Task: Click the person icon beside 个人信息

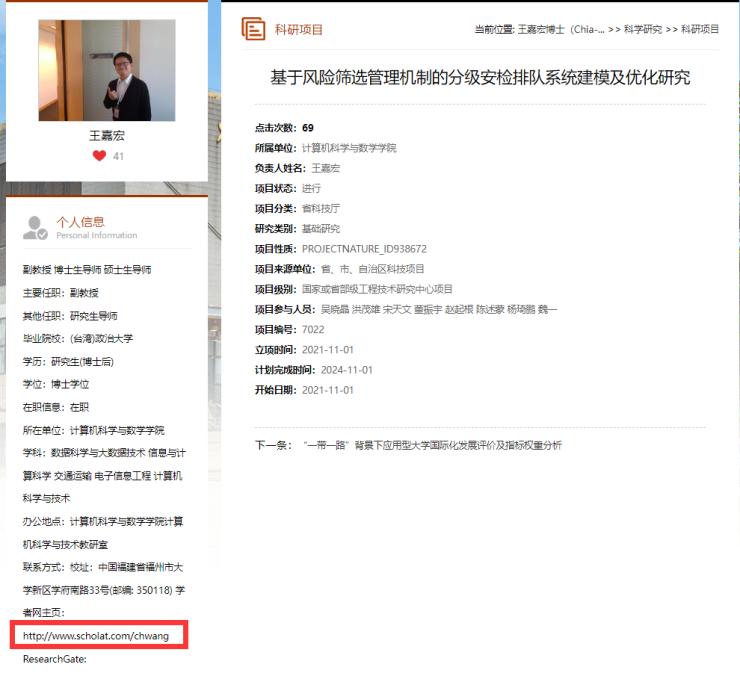Action: pos(35,227)
